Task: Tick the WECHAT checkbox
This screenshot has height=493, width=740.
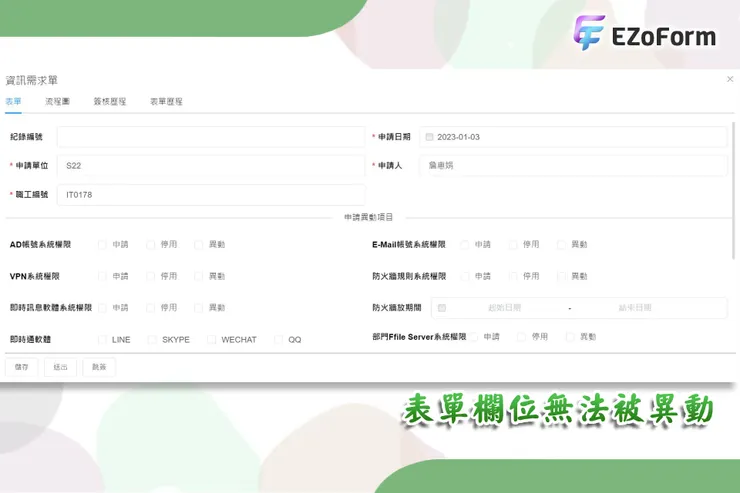Action: pyautogui.click(x=211, y=340)
